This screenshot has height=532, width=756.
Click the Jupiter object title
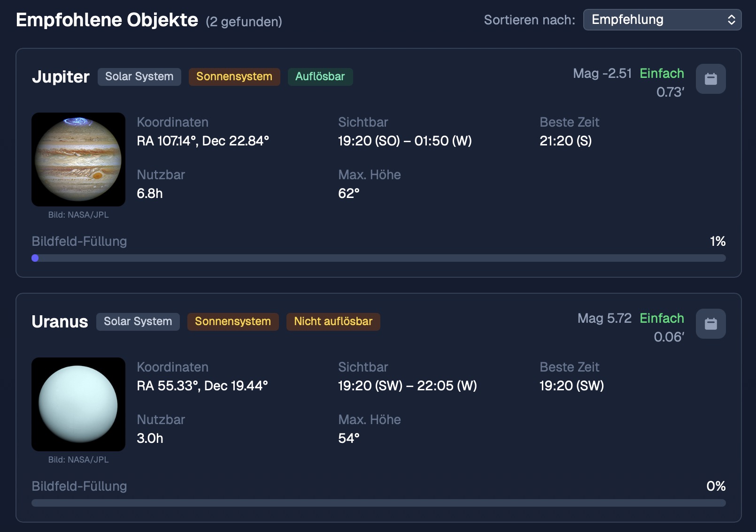click(61, 76)
